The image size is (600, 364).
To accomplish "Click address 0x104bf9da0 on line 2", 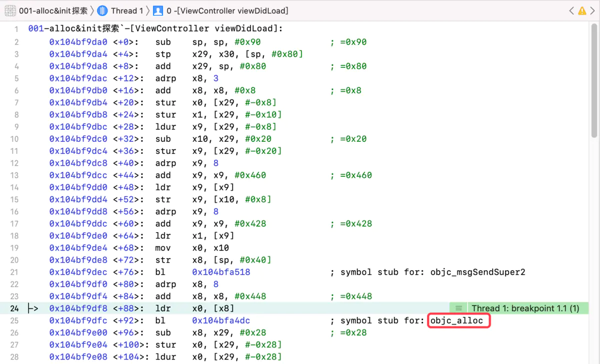I will pos(78,42).
